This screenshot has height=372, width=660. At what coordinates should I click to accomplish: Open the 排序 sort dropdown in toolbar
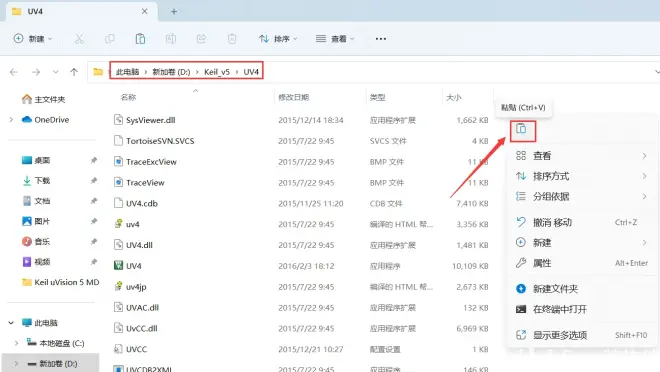click(x=278, y=39)
